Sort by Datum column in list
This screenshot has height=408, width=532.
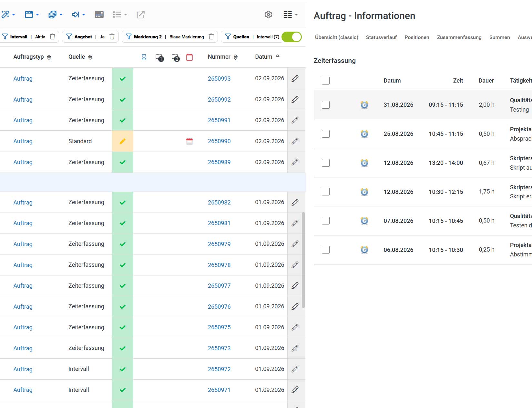point(267,57)
